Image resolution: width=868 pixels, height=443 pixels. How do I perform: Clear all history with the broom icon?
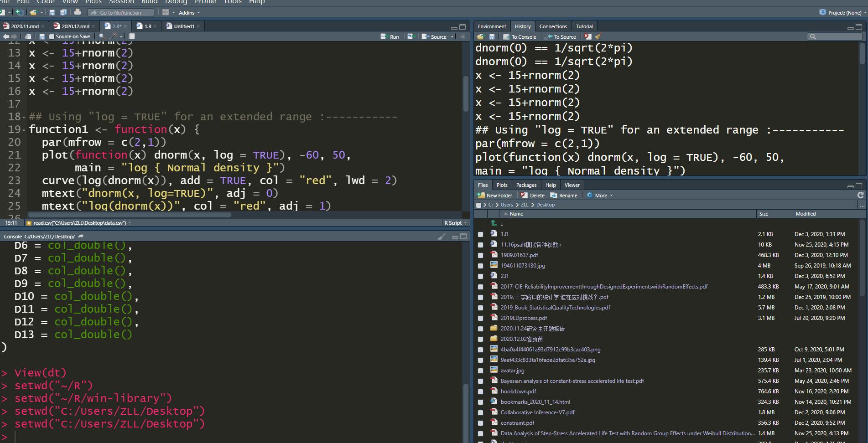(598, 36)
